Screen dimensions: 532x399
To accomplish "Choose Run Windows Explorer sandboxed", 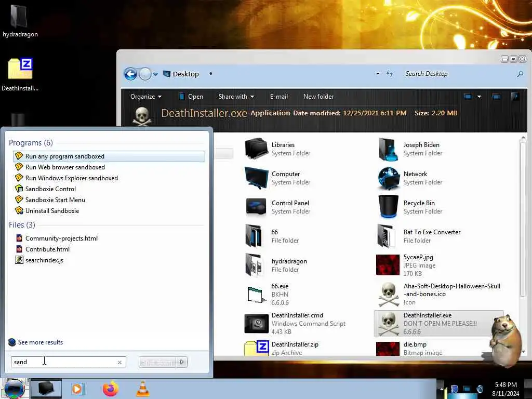I will pyautogui.click(x=109, y=178).
